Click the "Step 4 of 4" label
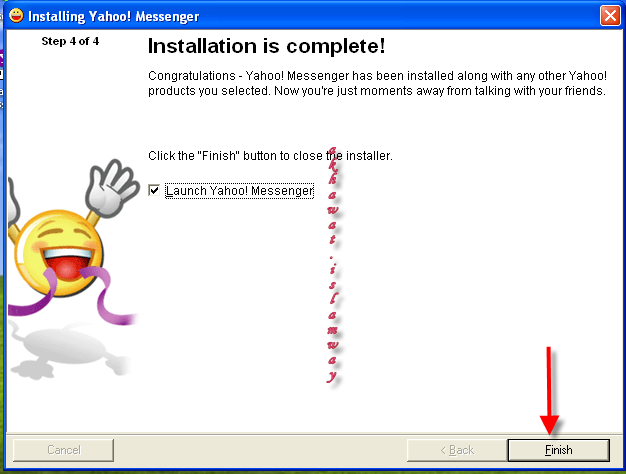Screen dimensions: 626x474 [x=70, y=41]
